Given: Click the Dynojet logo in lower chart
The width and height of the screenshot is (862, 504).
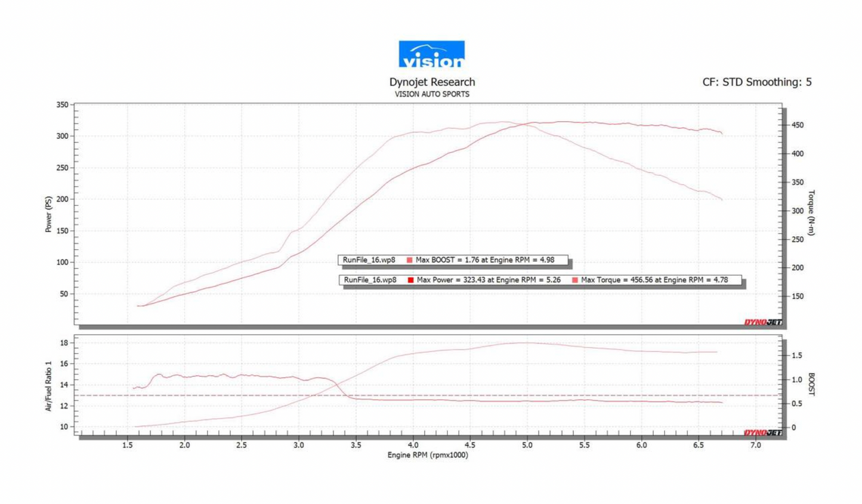Looking at the screenshot, I should pos(763,432).
